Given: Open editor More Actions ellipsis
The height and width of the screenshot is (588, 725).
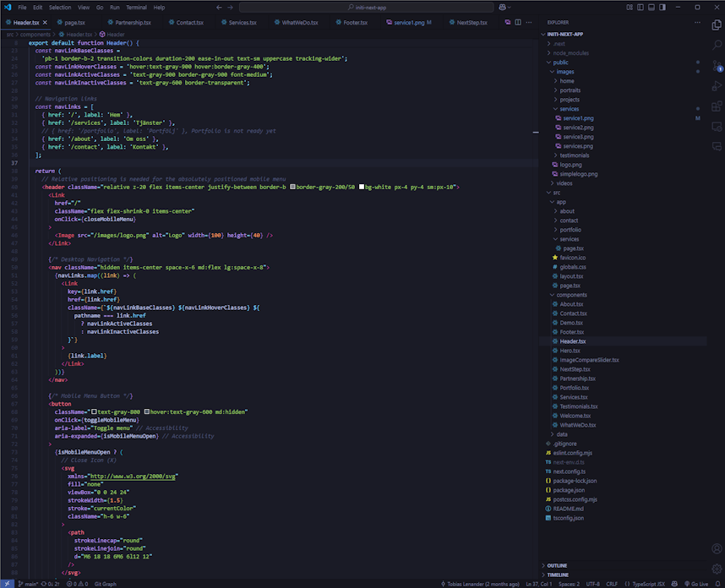Looking at the screenshot, I should 529,22.
